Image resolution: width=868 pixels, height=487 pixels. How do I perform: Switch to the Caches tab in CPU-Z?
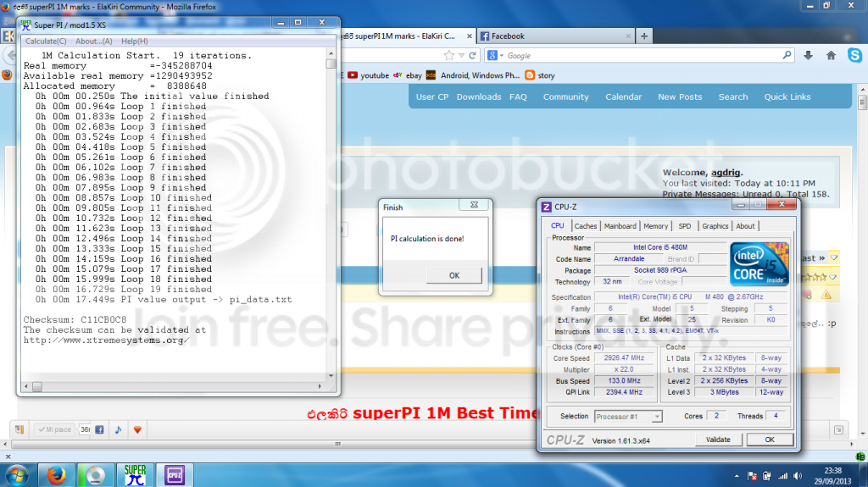pyautogui.click(x=585, y=226)
